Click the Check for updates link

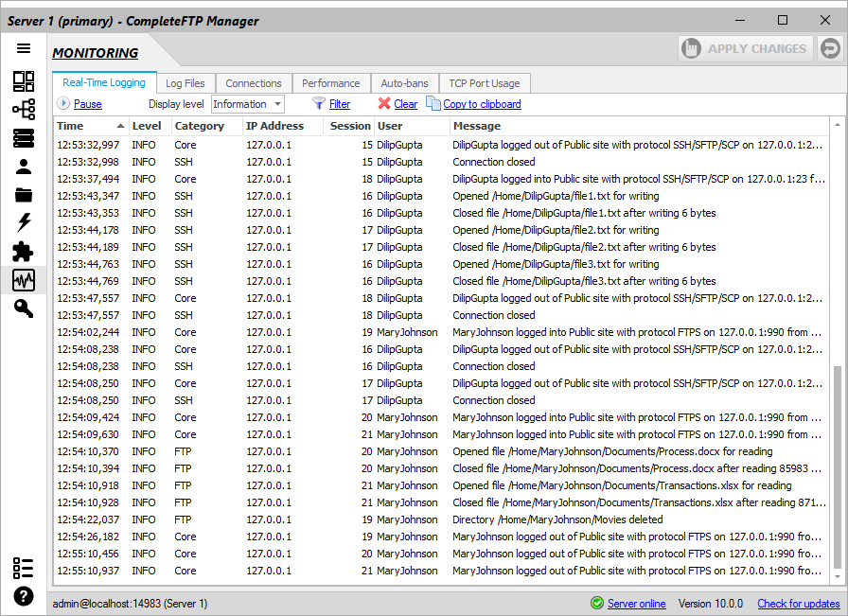[x=798, y=604]
